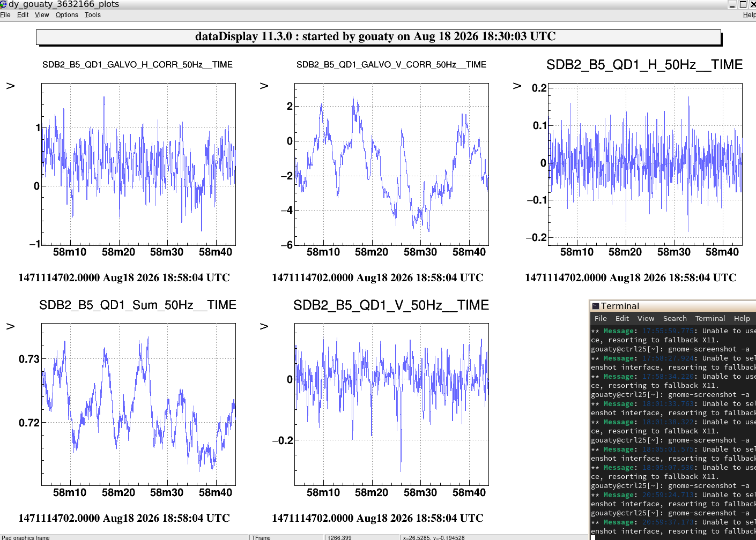Screen dimensions: 756x540
Task: Select the SDB2_B5_QD1_Sum_50Hz__TIME plot title
Action: coord(137,305)
